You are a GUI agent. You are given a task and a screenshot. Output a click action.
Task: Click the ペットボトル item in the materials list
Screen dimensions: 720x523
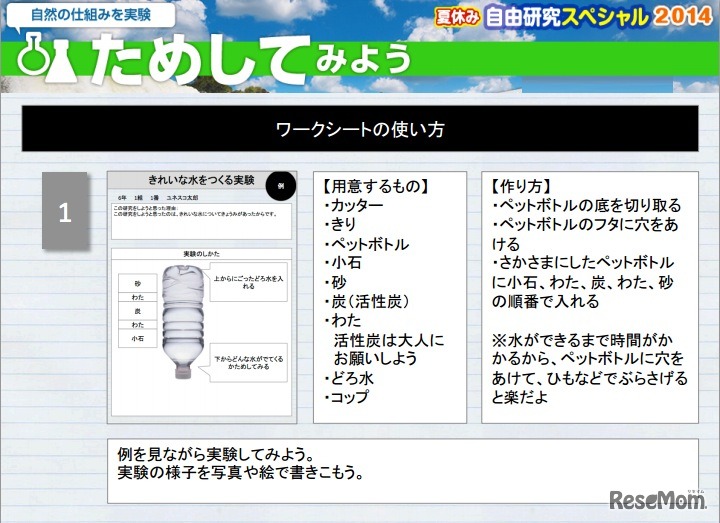[x=366, y=244]
